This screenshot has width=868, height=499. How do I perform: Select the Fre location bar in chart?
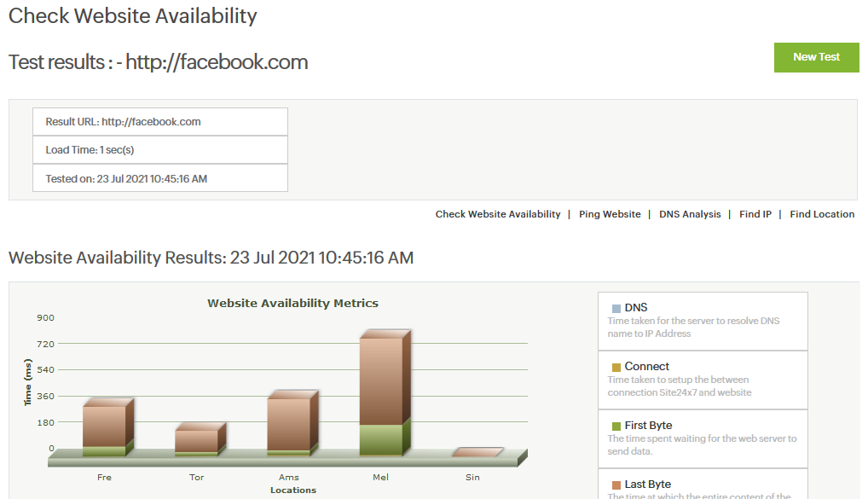point(108,427)
